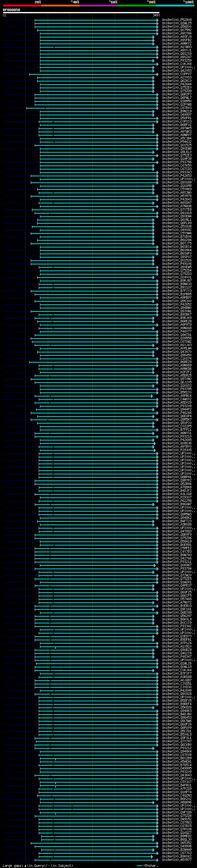Select hit label UniRef100_C6TBV3
The image size is (197, 868).
coord(177,108)
